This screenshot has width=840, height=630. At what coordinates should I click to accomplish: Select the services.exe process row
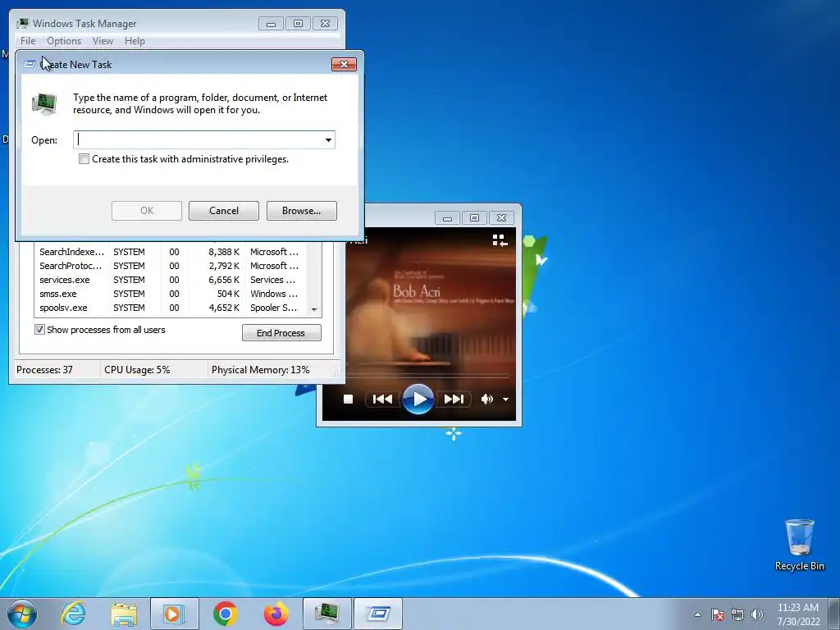coord(171,280)
